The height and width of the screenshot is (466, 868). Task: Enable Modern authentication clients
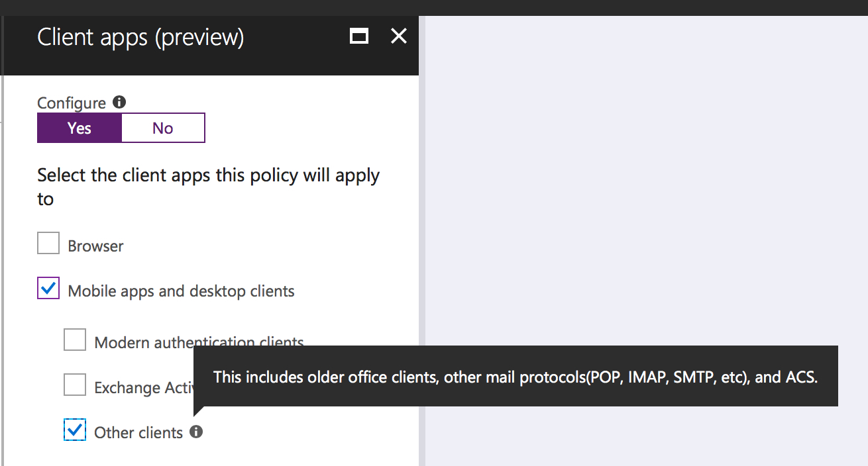click(x=74, y=340)
